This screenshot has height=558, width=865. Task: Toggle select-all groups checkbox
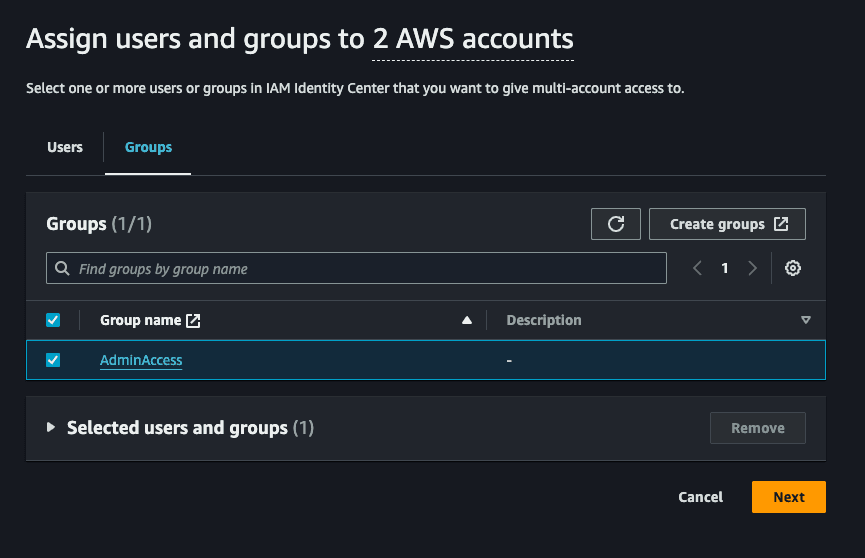pos(53,320)
